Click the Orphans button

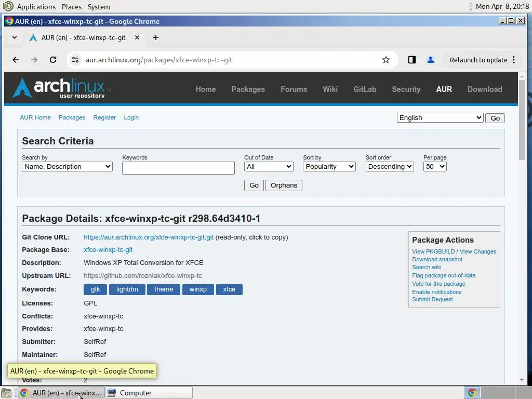coord(284,185)
